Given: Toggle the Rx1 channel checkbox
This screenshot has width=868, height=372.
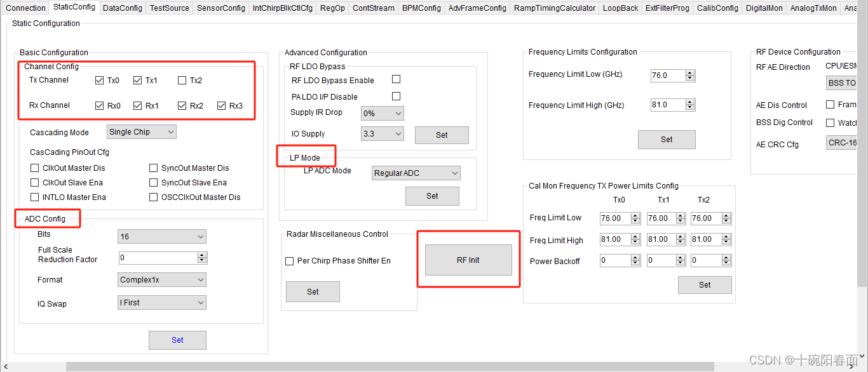Looking at the screenshot, I should tap(138, 106).
